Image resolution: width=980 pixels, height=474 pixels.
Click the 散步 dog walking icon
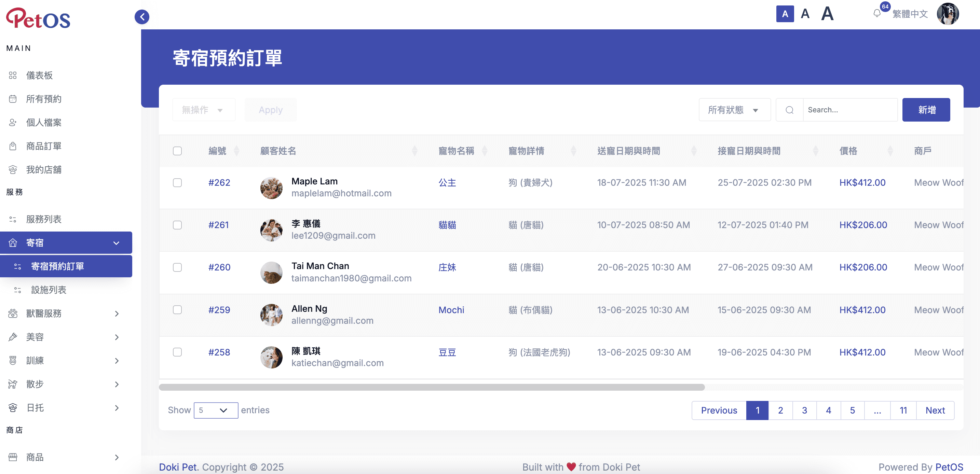pos(13,384)
